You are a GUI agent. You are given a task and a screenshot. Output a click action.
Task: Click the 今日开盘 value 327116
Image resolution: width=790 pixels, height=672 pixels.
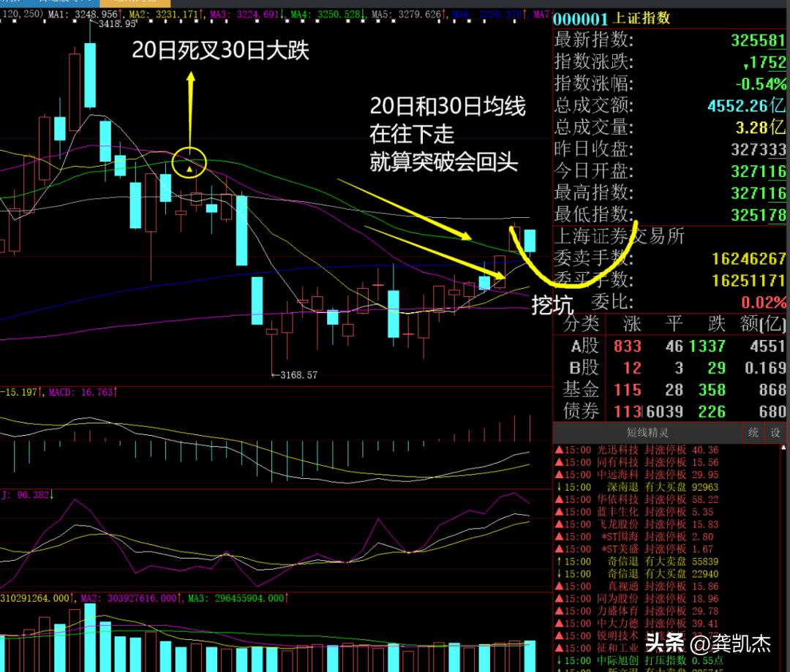pos(758,171)
